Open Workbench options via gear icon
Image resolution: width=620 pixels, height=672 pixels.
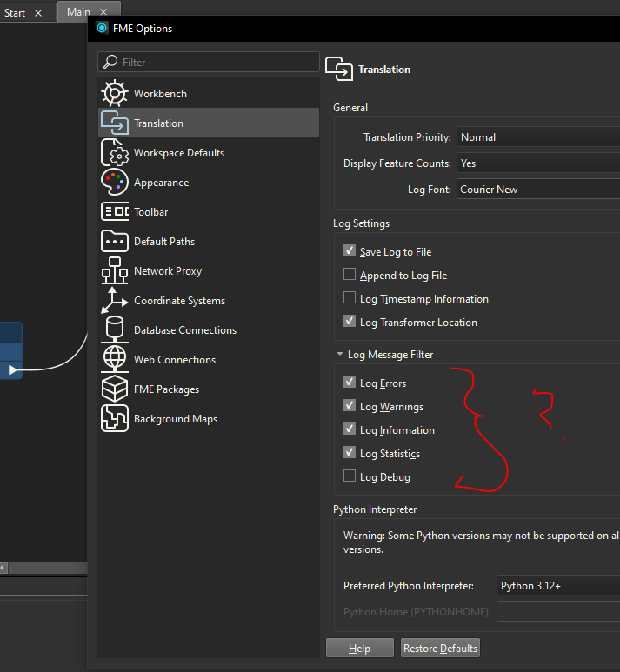(x=115, y=93)
